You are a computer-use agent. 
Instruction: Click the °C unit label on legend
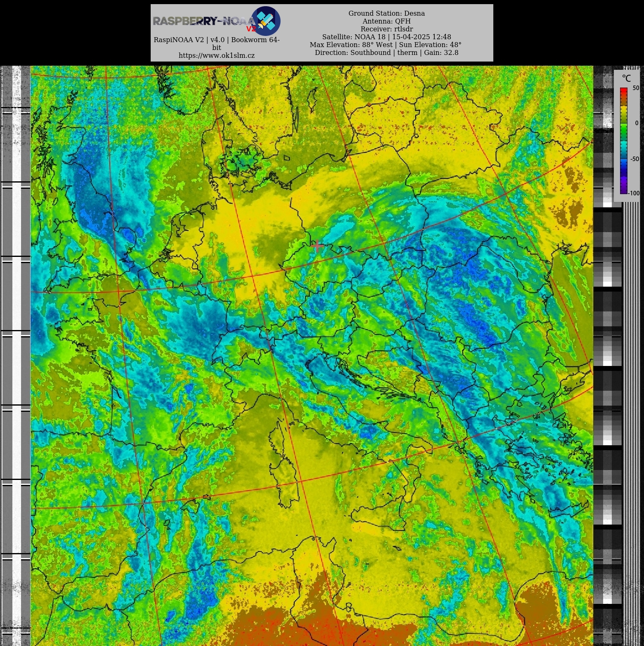[626, 78]
